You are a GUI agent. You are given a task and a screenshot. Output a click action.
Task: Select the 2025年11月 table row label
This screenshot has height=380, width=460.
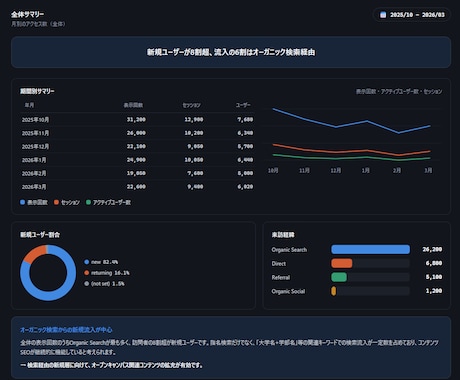(x=35, y=133)
